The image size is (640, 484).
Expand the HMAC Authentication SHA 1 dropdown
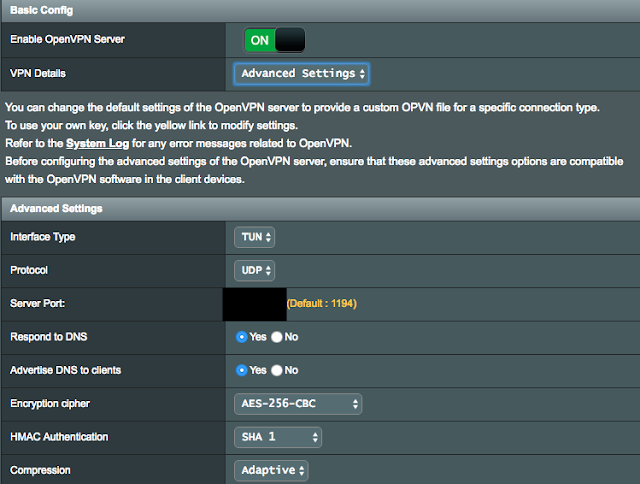point(278,437)
